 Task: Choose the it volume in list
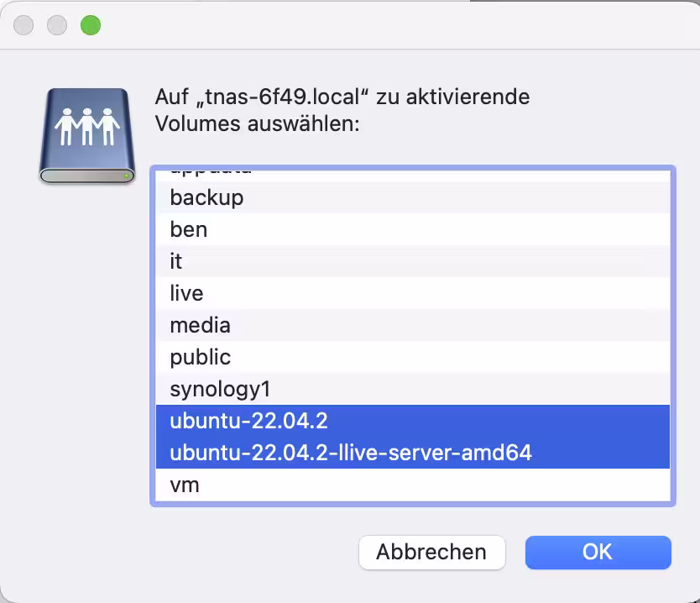pos(413,261)
